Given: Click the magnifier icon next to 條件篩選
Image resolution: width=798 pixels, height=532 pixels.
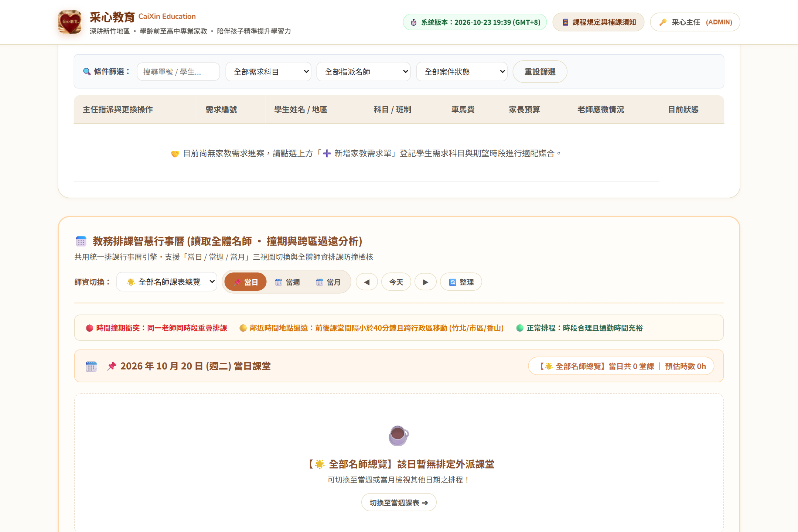Looking at the screenshot, I should [87, 72].
